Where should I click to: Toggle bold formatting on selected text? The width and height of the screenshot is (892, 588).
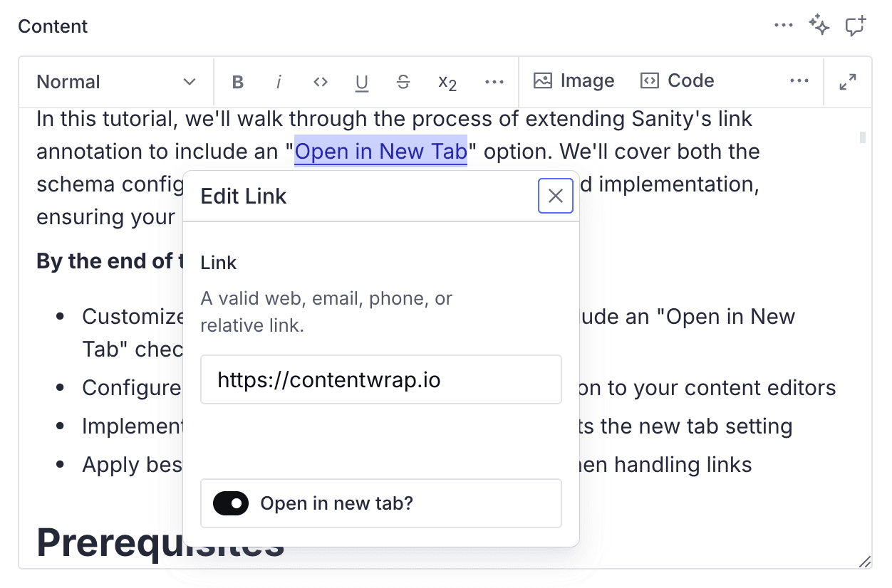click(238, 81)
